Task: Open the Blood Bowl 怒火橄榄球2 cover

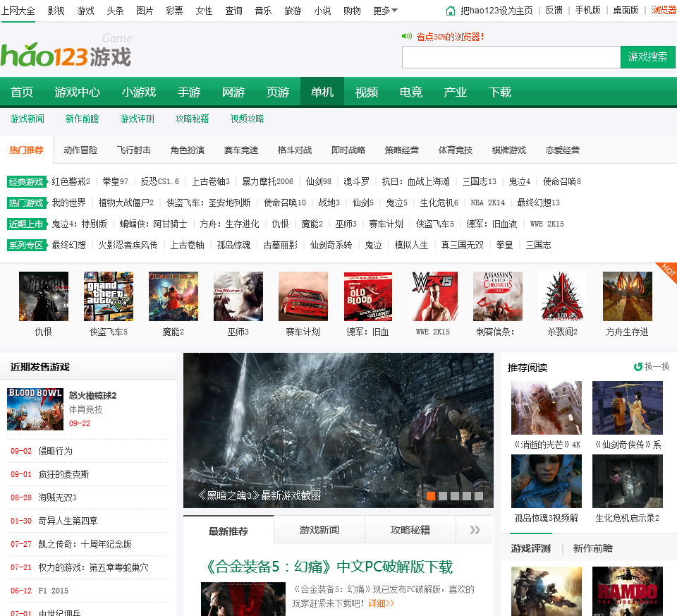Action: tap(35, 409)
